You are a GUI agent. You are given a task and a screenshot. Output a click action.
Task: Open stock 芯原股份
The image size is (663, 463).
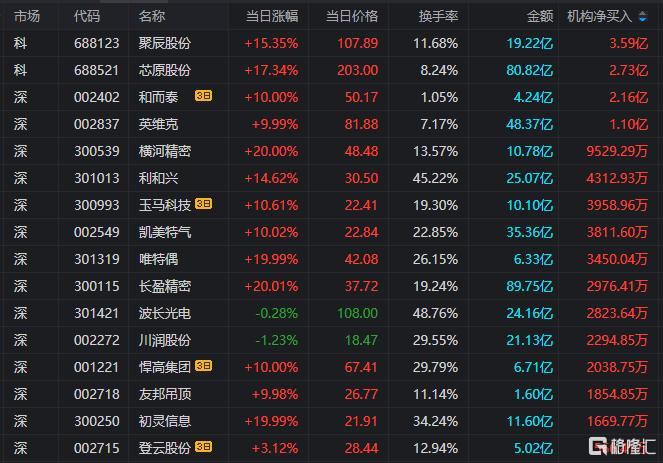click(x=165, y=70)
